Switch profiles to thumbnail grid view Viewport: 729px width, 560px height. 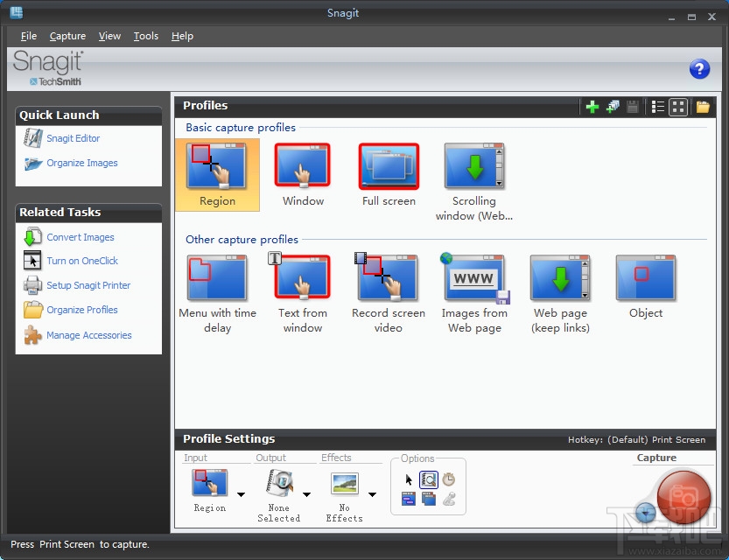pos(678,107)
